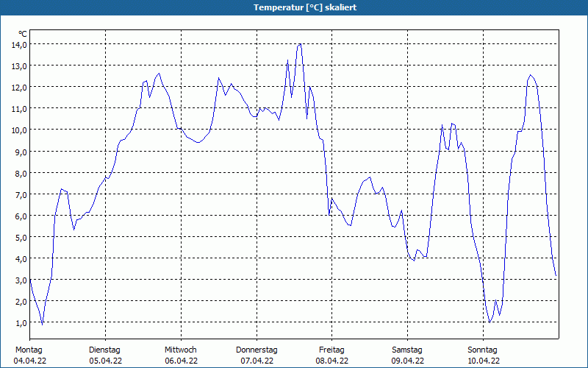Click the 10,0 tick label on the y-axis
Screen dimensions: 588x368
(18, 130)
